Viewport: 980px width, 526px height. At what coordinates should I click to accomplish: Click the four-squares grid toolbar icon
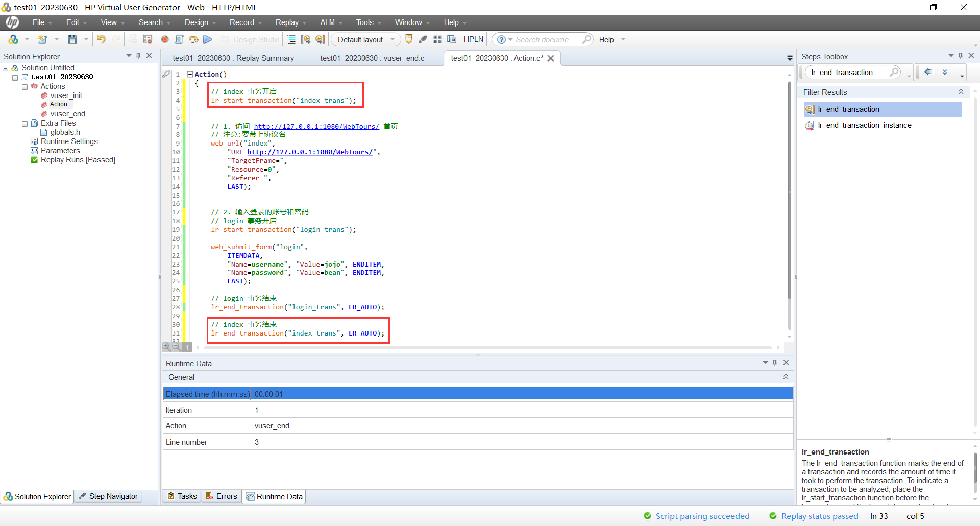coord(437,39)
